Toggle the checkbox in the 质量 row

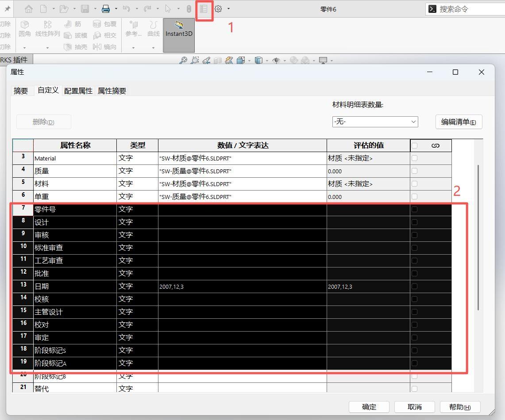click(x=415, y=171)
